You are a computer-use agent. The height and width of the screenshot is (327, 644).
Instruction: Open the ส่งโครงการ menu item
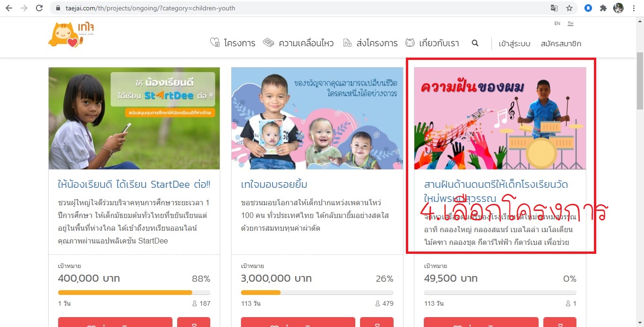(370, 43)
